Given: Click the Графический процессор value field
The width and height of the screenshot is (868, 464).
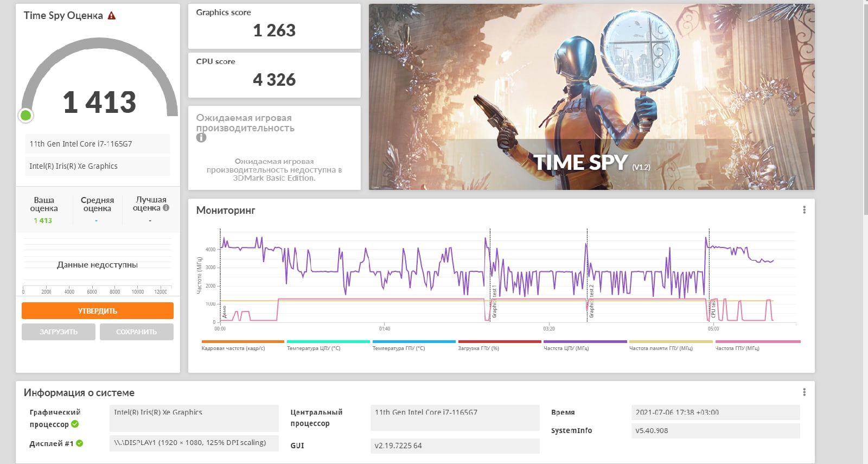Looking at the screenshot, I should (194, 418).
